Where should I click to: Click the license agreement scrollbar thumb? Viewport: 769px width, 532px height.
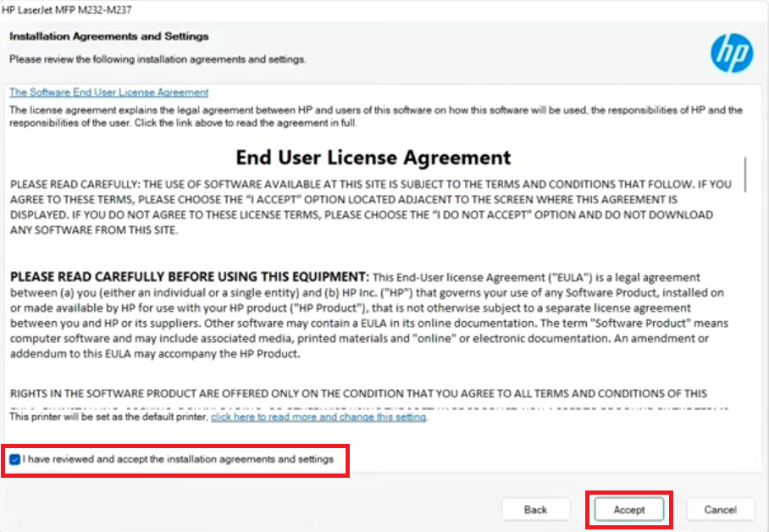pyautogui.click(x=745, y=175)
